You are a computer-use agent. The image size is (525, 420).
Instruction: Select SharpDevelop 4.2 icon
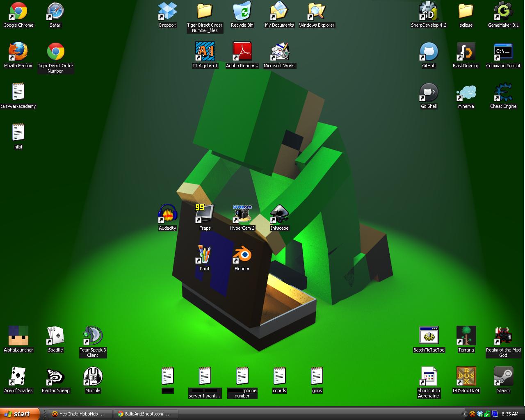pyautogui.click(x=429, y=11)
